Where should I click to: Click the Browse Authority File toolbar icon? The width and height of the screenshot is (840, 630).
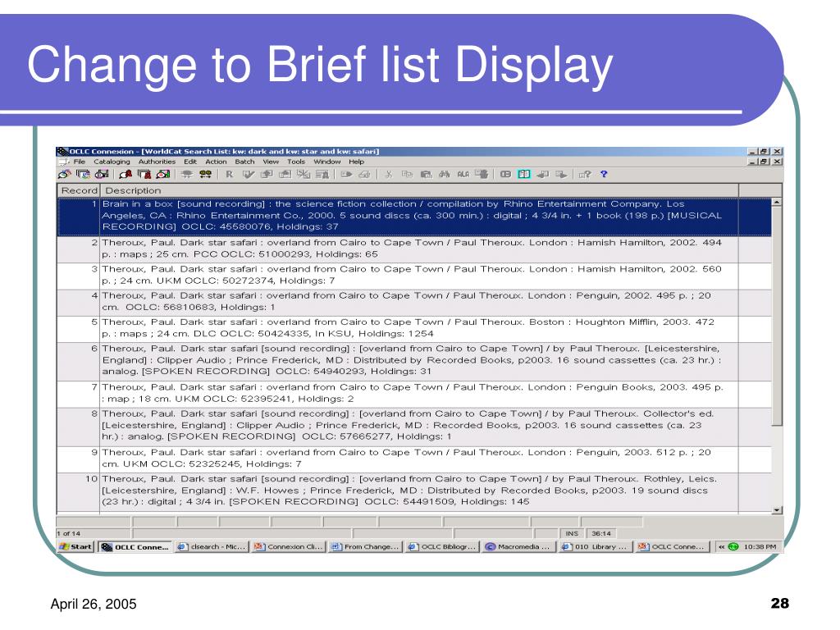(x=144, y=174)
